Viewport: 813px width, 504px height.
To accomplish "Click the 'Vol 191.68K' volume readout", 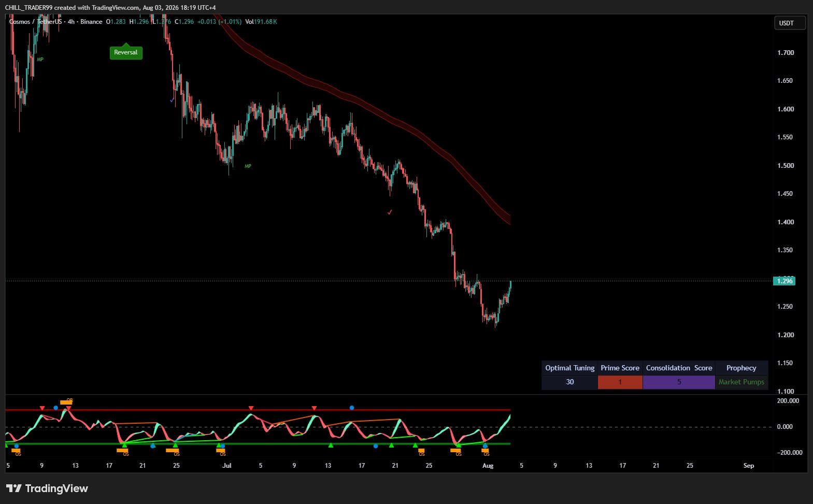I will (261, 22).
